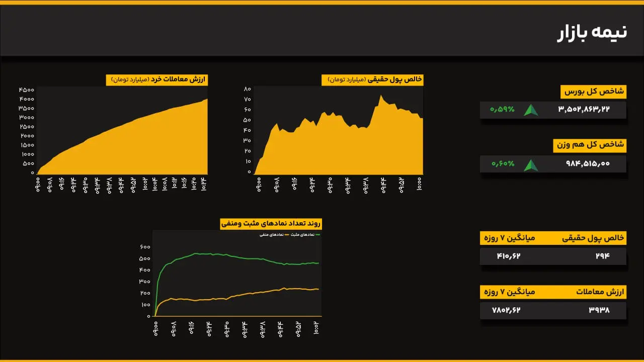Screen dimensions: 644x362
Task: Click the green legend line swatch
Action: pos(318,235)
